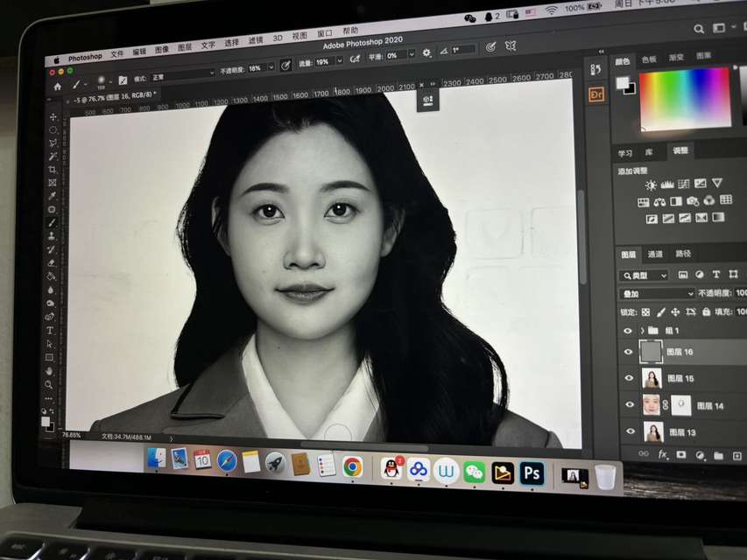747x560 pixels.
Task: Open symmetry paint butterfly options
Action: [511, 46]
